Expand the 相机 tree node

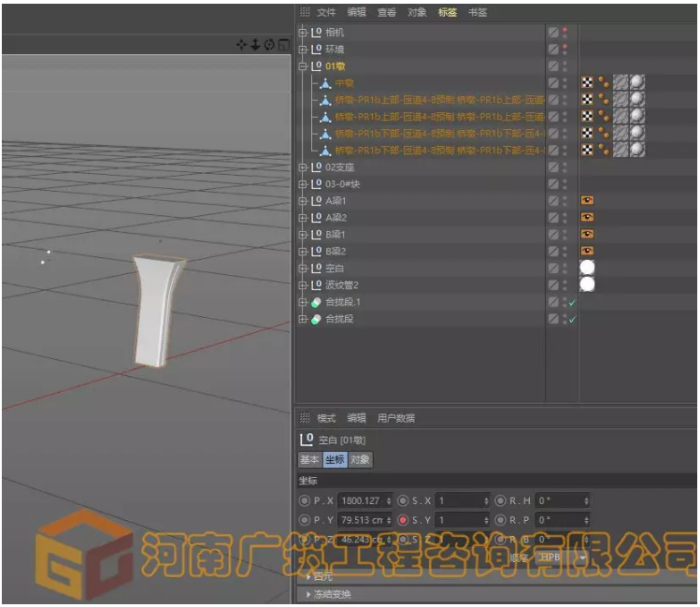click(303, 32)
